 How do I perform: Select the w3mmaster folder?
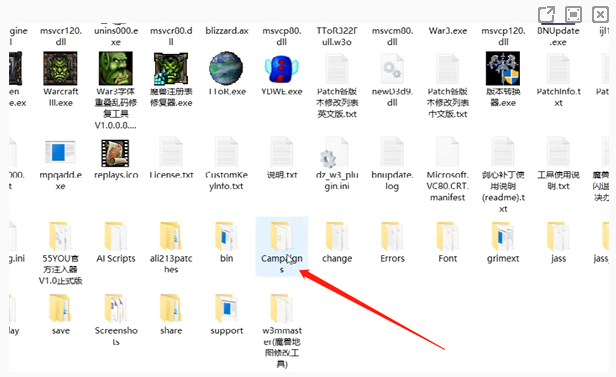[282, 309]
